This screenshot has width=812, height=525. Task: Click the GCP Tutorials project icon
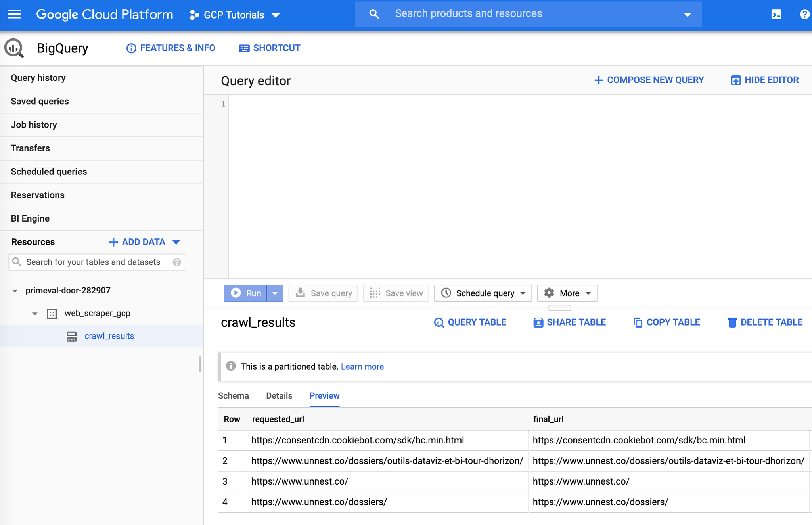(194, 15)
